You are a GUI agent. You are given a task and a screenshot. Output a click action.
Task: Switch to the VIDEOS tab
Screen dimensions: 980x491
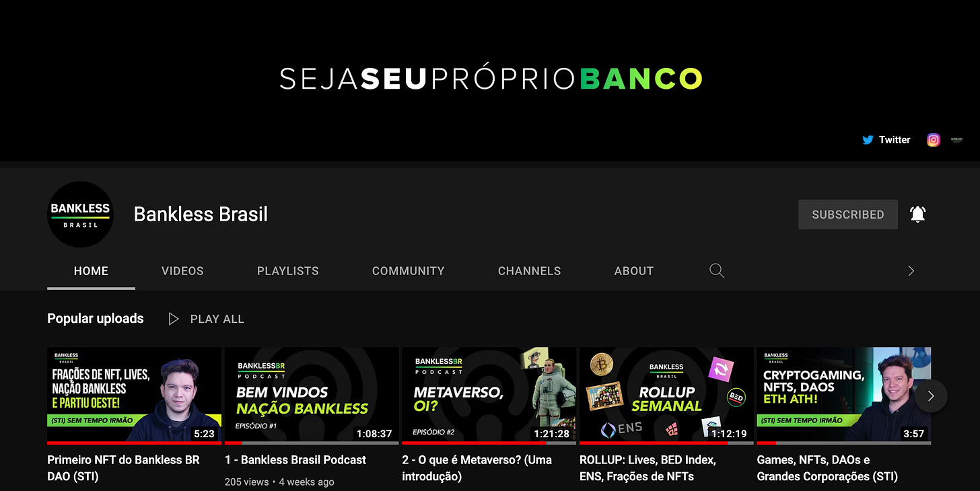[x=182, y=271]
